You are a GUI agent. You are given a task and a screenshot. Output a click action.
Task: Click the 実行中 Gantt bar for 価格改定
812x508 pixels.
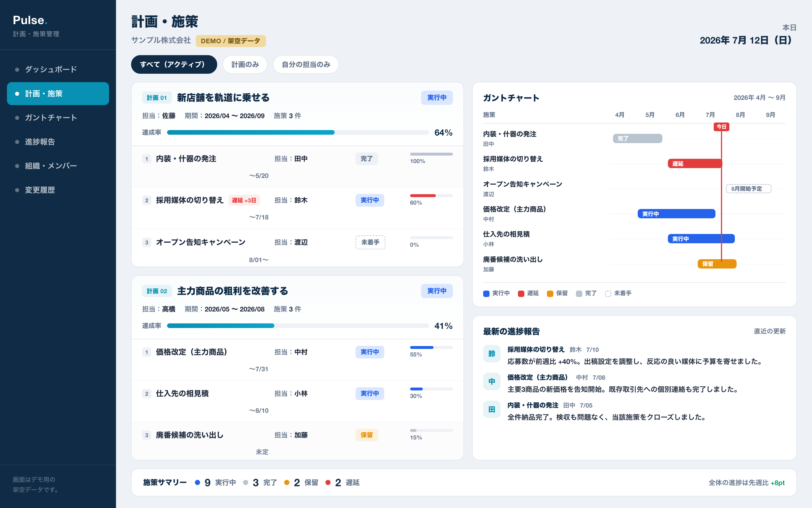click(677, 214)
